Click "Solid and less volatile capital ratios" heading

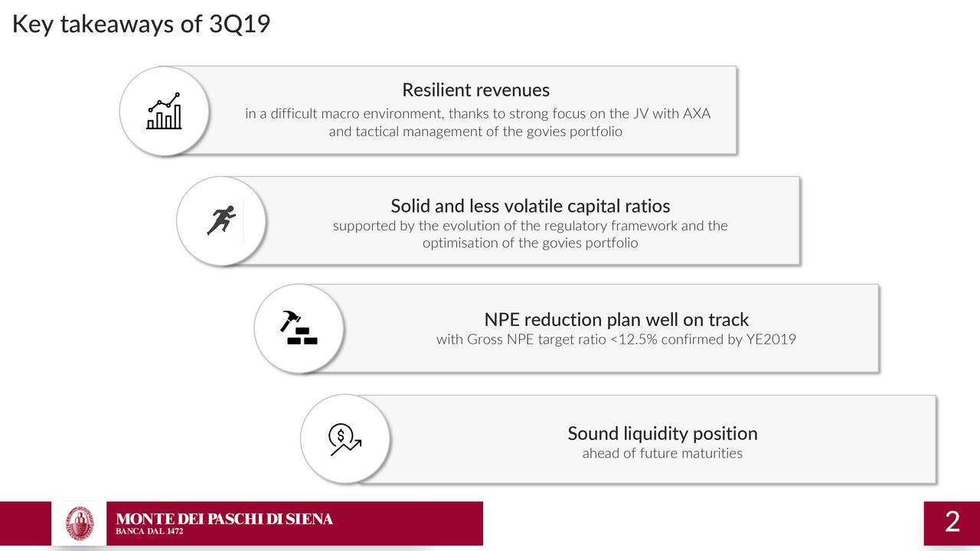(530, 206)
